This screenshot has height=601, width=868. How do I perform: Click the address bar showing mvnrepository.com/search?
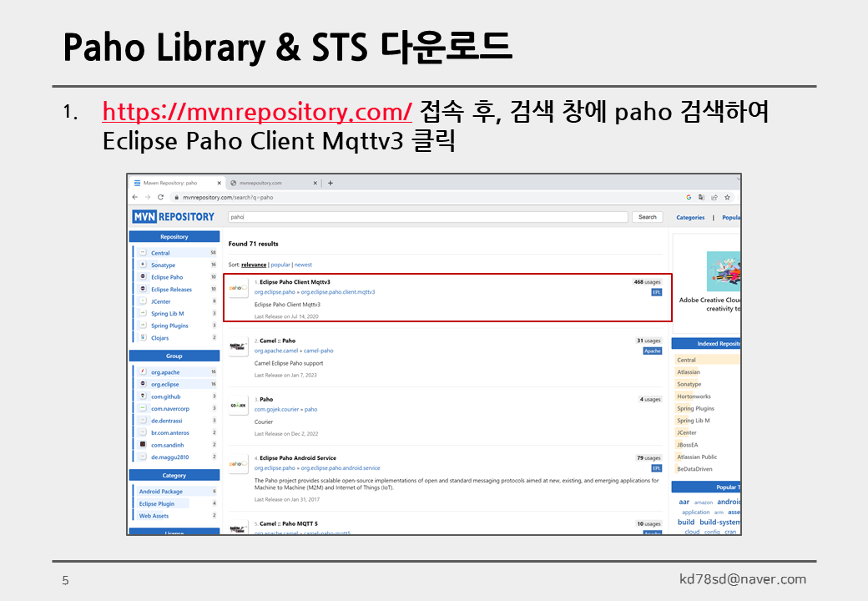[x=426, y=197]
